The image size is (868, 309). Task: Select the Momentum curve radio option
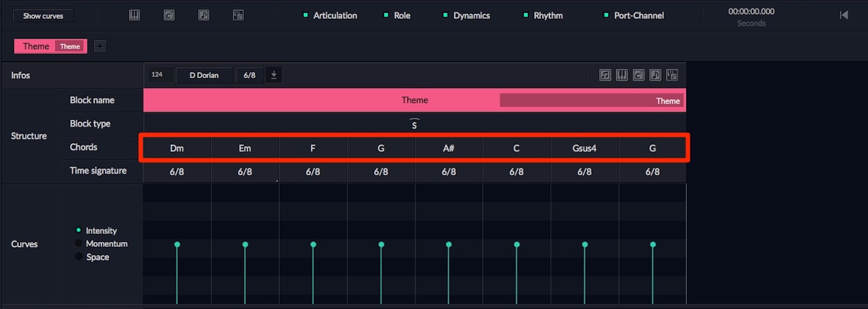pos(79,243)
